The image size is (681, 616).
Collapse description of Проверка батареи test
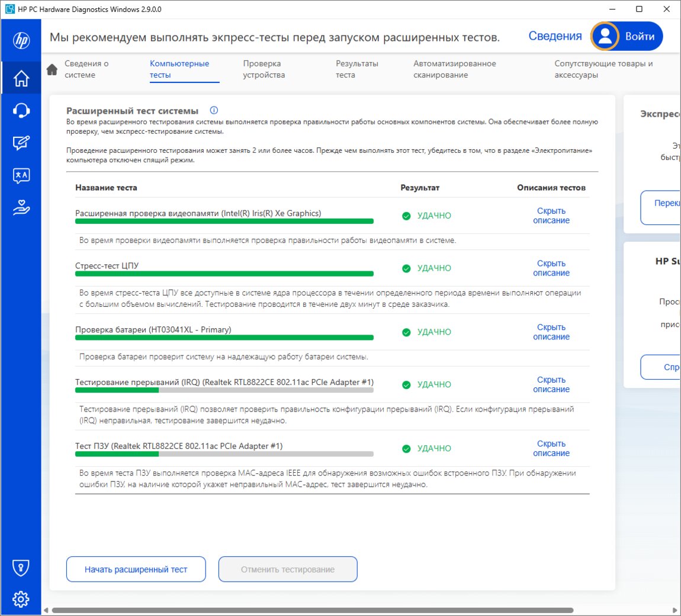[x=551, y=332]
